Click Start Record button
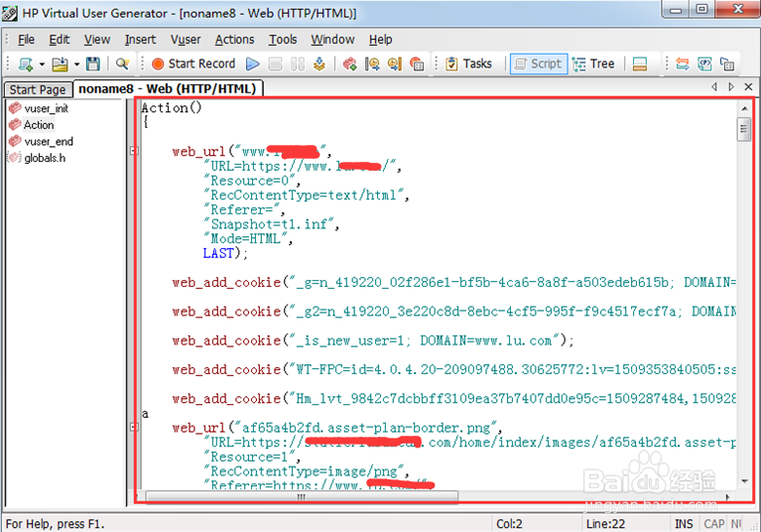761x532 pixels. (193, 64)
